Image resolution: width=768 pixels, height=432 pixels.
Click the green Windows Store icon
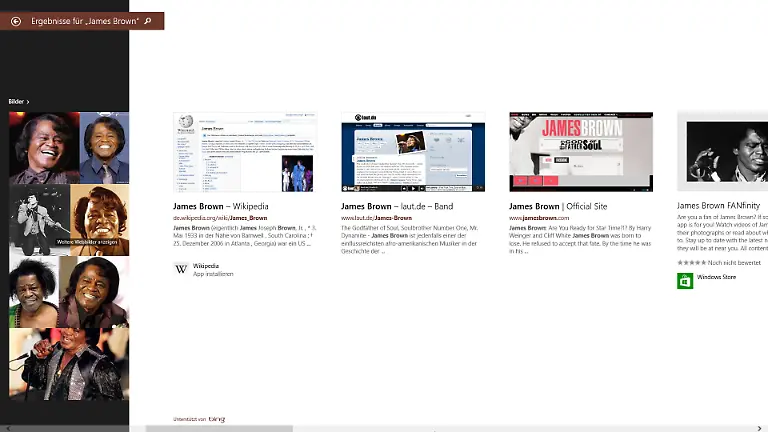[x=685, y=281]
